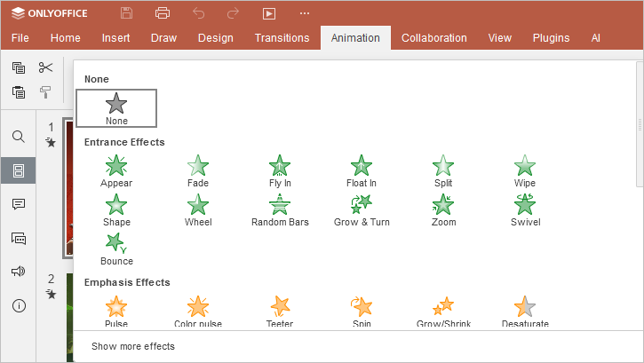Click the Print icon in title bar
Screen dimensions: 644x363
coord(163,13)
